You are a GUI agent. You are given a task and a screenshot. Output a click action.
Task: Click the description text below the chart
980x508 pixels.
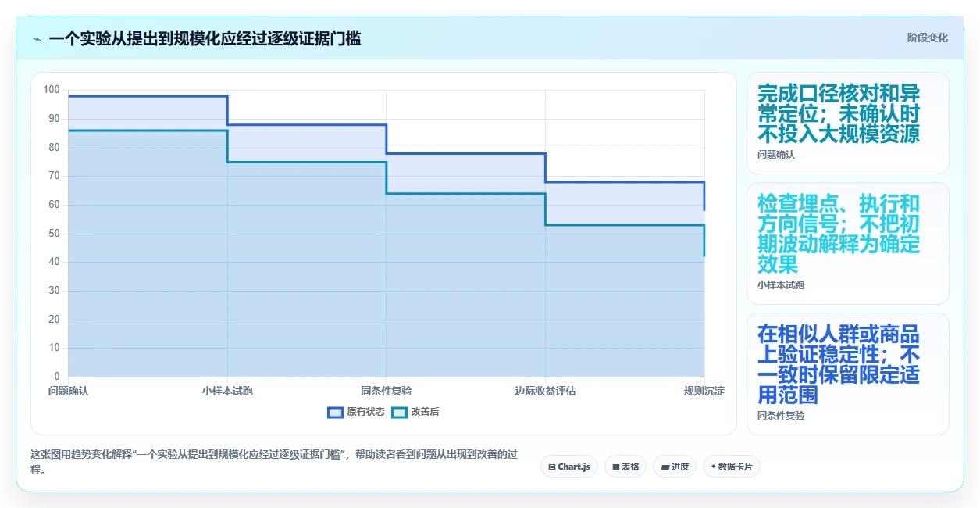click(274, 462)
